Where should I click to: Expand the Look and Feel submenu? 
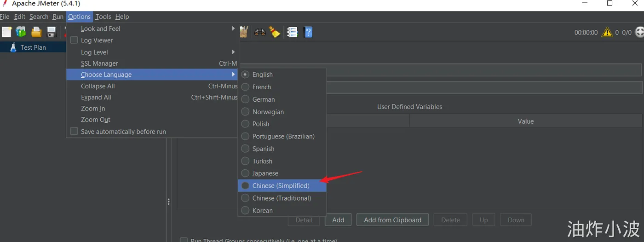point(152,29)
